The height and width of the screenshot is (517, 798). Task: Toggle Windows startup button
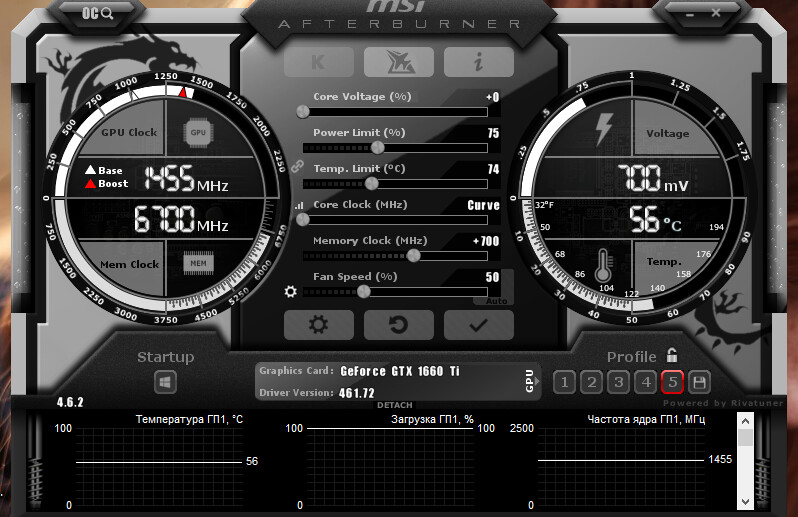(x=165, y=382)
